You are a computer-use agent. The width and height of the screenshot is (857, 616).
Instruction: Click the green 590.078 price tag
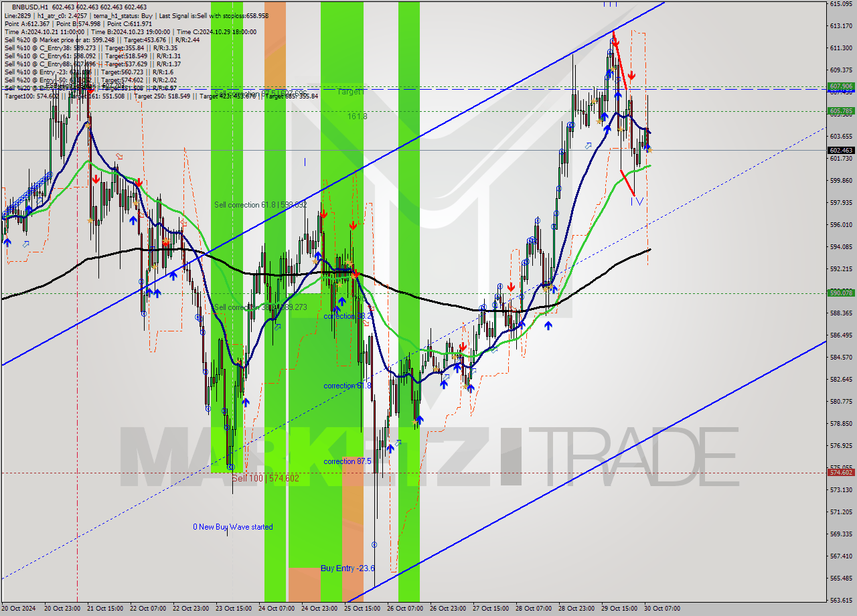(x=841, y=293)
